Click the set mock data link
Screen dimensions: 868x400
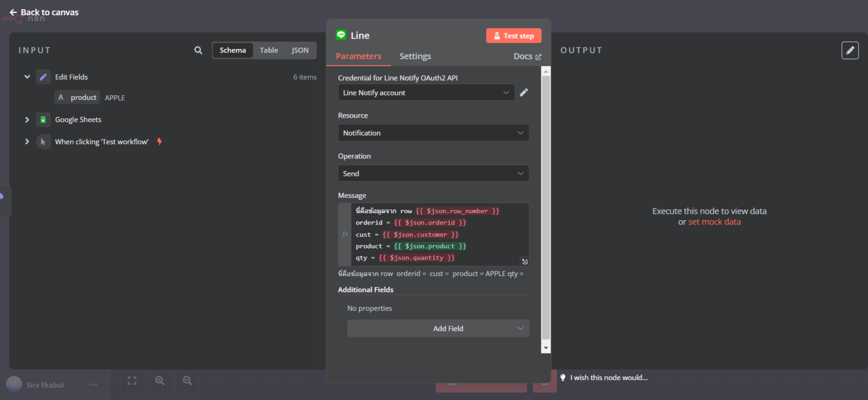(714, 222)
